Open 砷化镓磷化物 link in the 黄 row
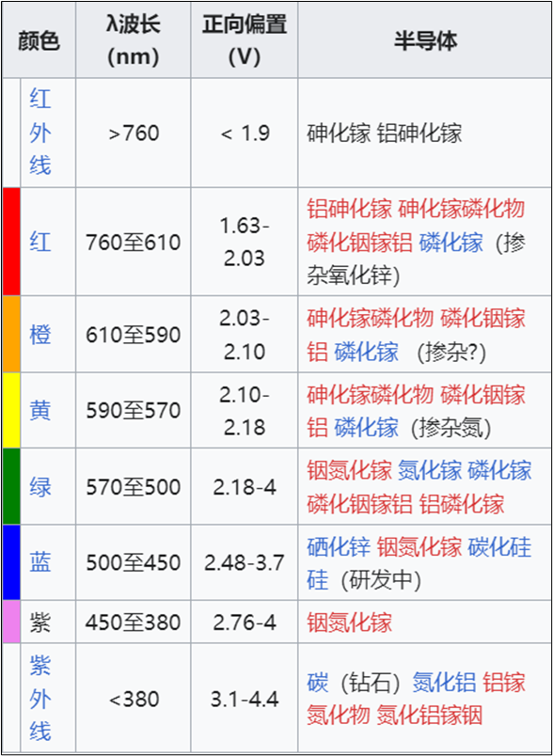This screenshot has height=756, width=553. coord(371,395)
